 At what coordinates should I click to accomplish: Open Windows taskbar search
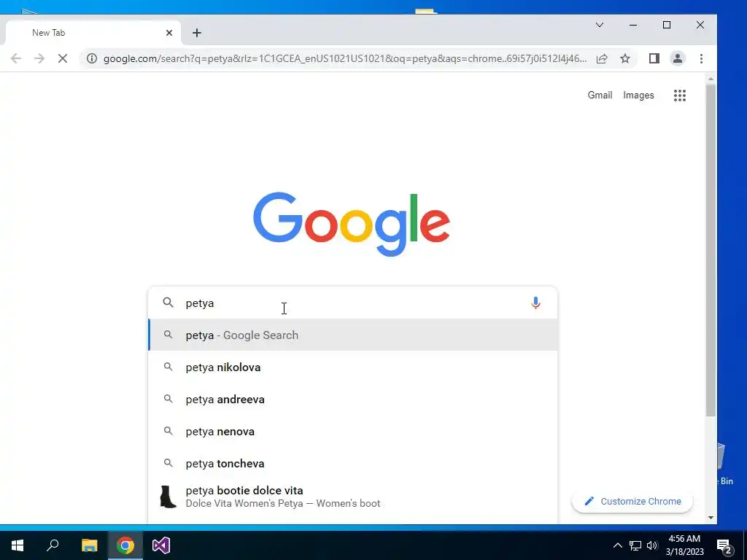(x=53, y=545)
